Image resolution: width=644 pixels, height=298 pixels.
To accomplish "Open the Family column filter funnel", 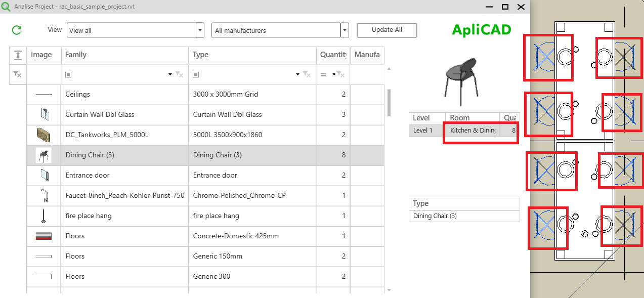I will 179,73.
